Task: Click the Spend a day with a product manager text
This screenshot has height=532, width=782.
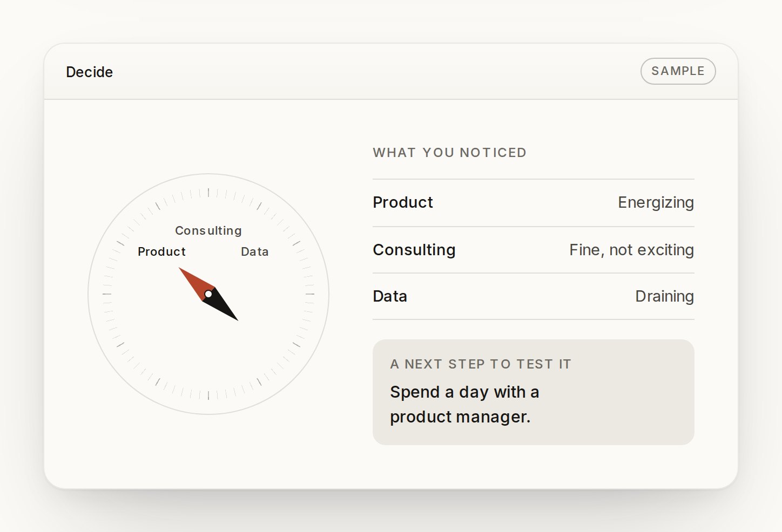Action: (x=464, y=404)
